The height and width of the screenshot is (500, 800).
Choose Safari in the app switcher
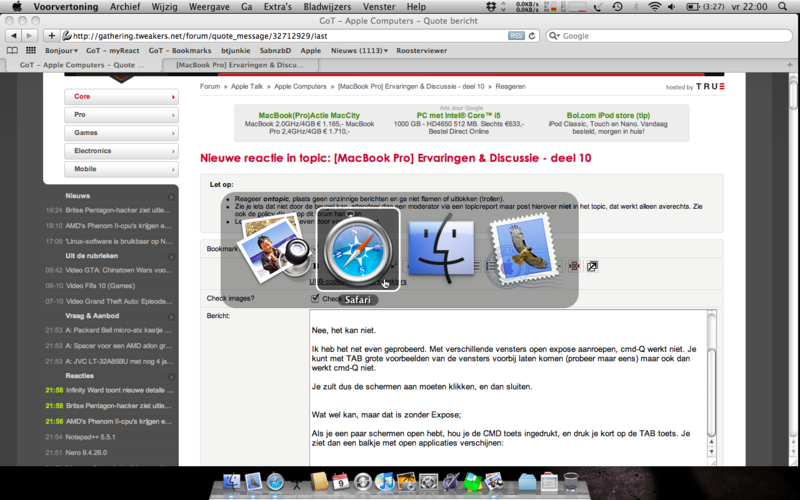(x=358, y=248)
